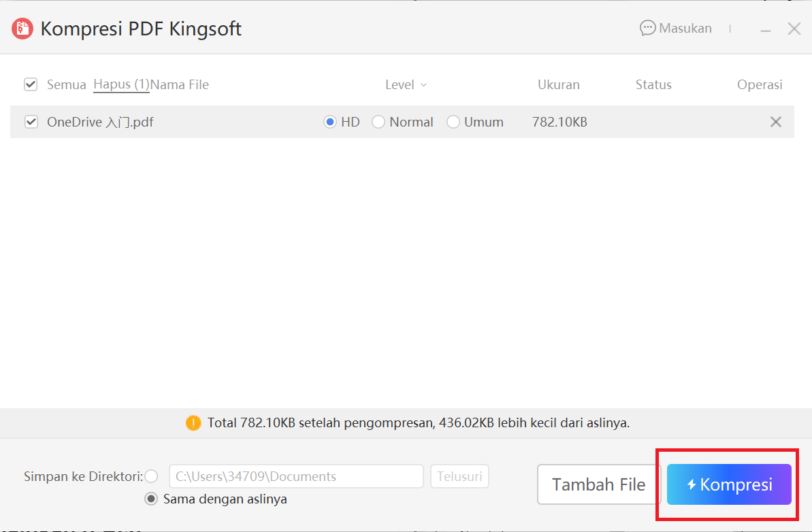Click the orange warning icon near compression summary
The width and height of the screenshot is (812, 532).
pos(193,422)
